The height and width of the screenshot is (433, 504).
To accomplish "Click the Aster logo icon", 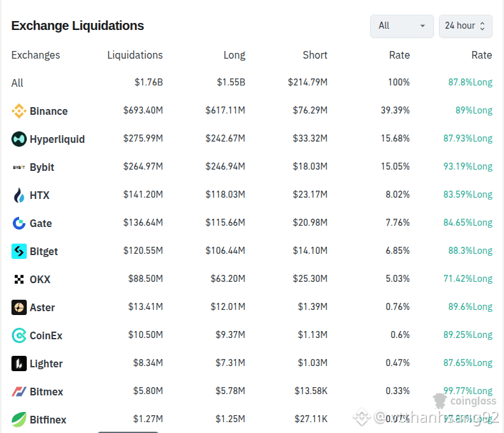I will (19, 307).
